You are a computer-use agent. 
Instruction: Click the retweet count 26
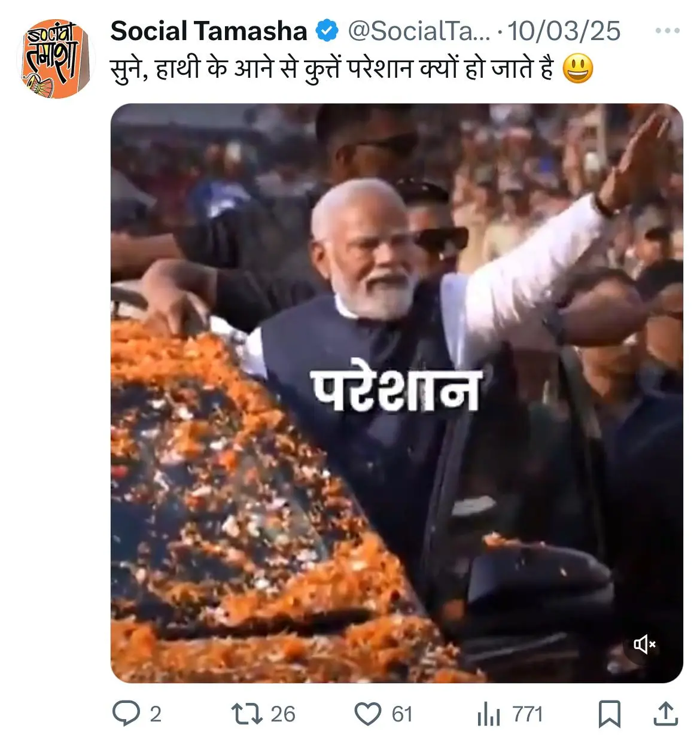(x=283, y=714)
